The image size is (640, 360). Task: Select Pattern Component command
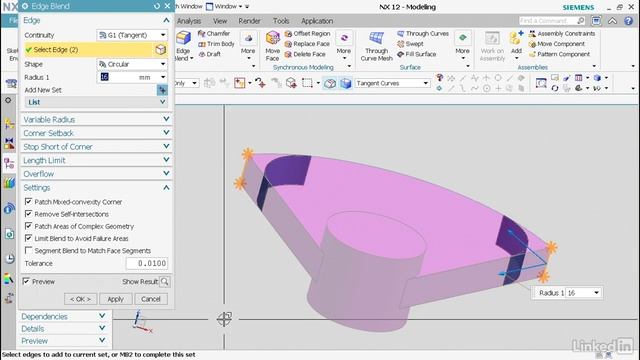tap(559, 54)
